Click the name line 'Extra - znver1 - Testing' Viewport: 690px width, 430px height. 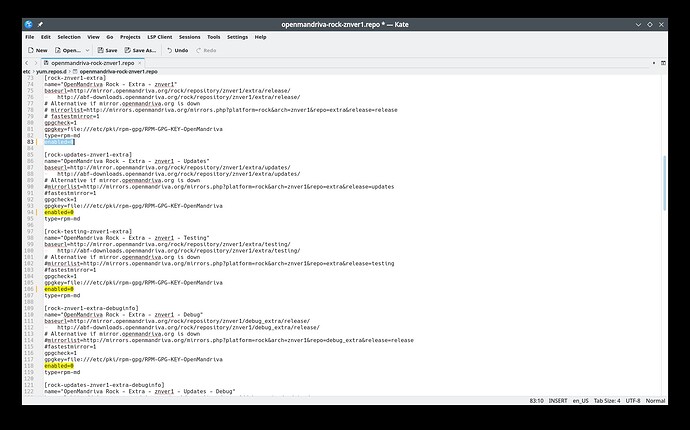click(x=127, y=238)
